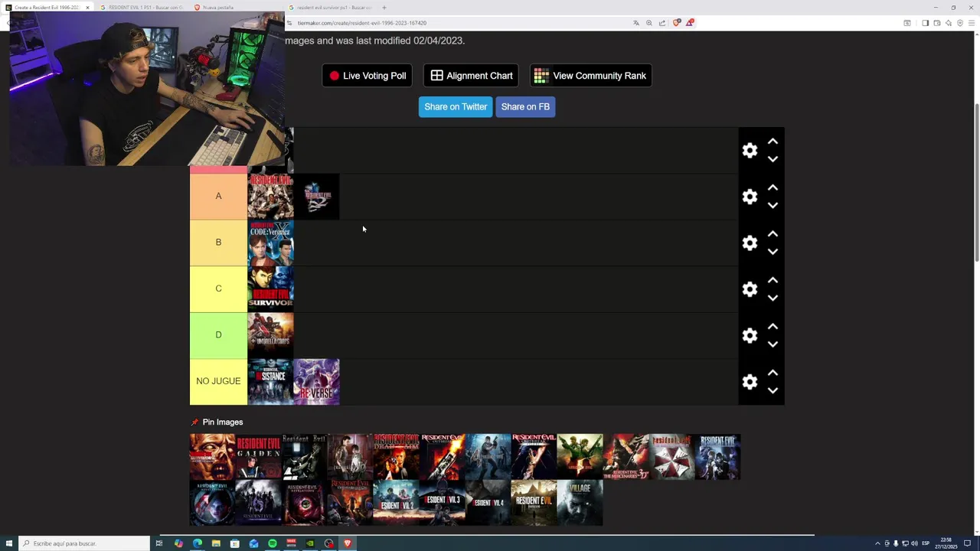Open settings gear for the A tier row
The height and width of the screenshot is (551, 980).
point(750,197)
